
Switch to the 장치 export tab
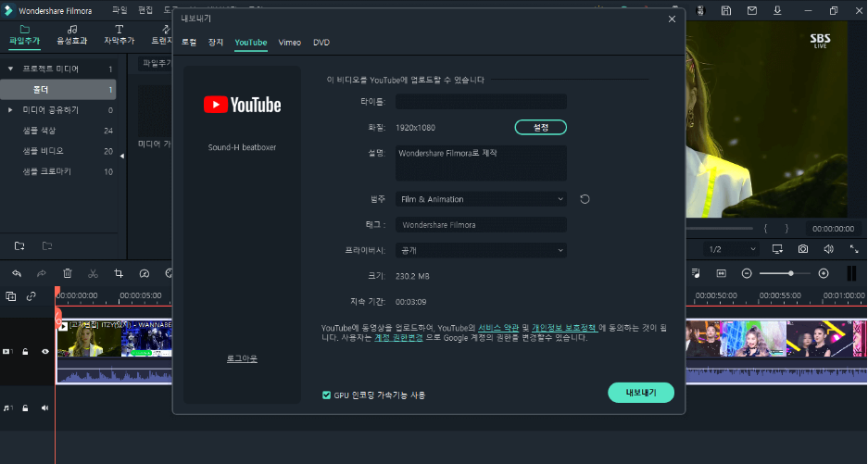pos(216,43)
